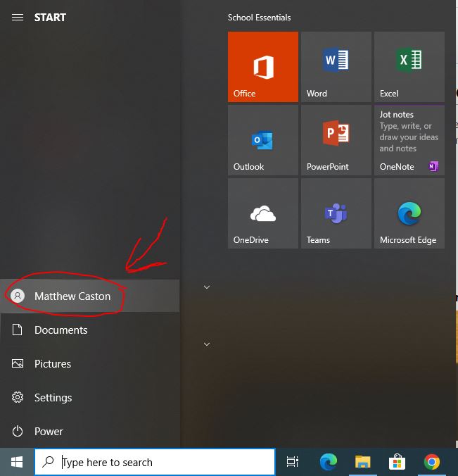458x476 pixels.
Task: Open the OneNote Jot notes tile
Action: click(409, 140)
